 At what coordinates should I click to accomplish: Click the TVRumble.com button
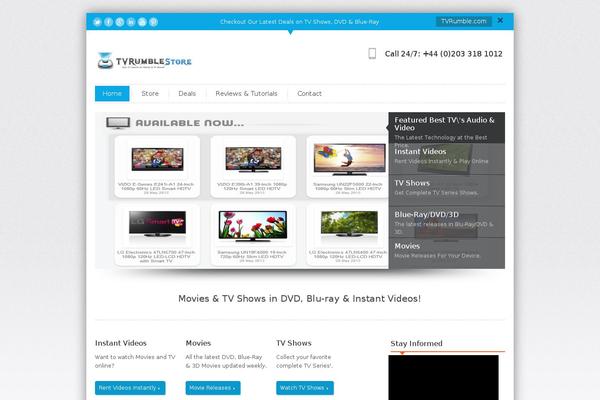coord(464,21)
